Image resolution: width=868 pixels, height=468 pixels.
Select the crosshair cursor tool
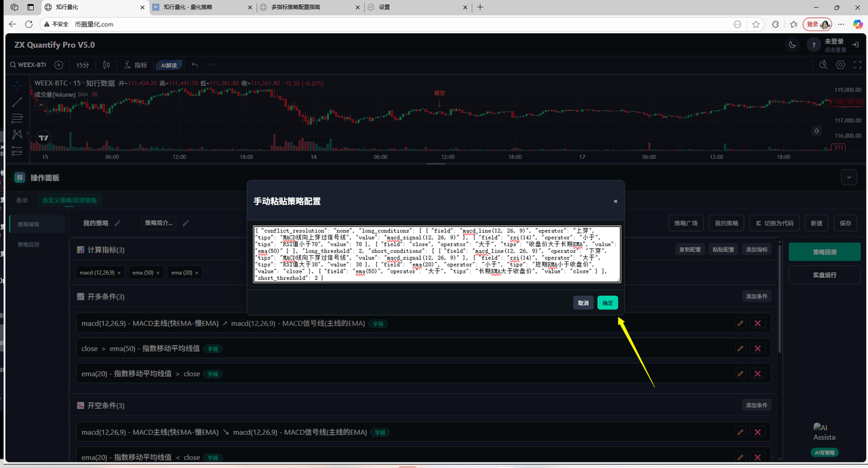17,85
